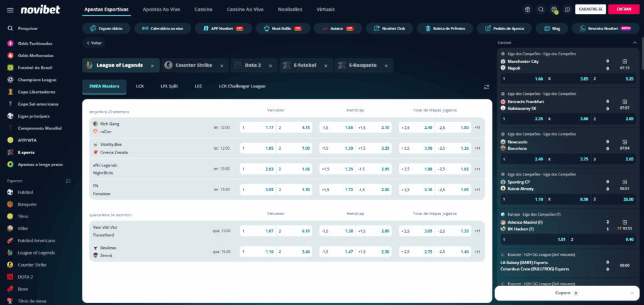The width and height of the screenshot is (644, 305).
Task: Select 4.15 odds for mCon to win
Action: [x=296, y=128]
